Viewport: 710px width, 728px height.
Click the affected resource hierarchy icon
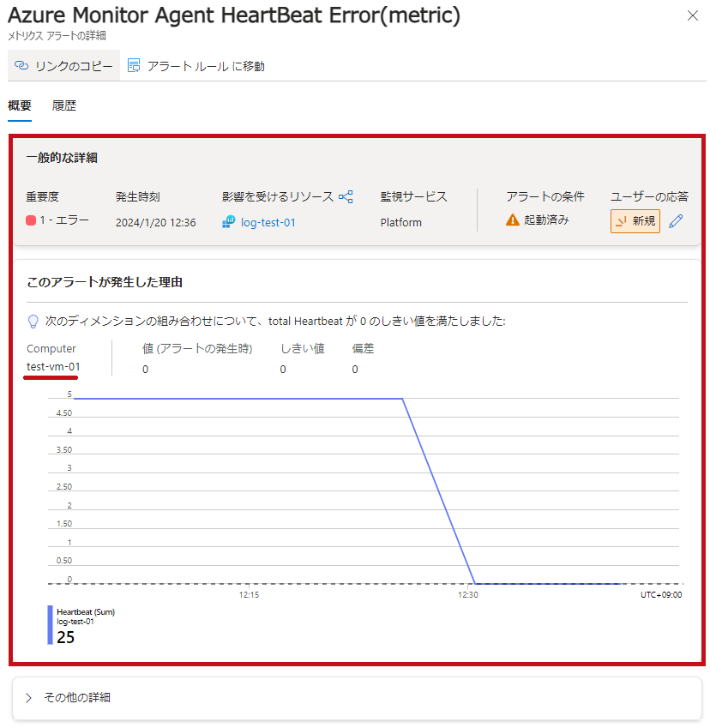pos(346,197)
